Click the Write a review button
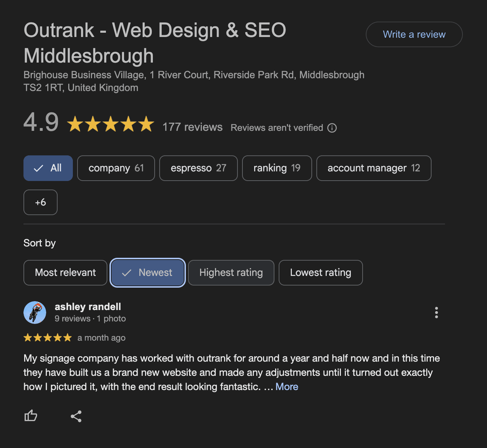This screenshot has height=448, width=487. coord(414,34)
